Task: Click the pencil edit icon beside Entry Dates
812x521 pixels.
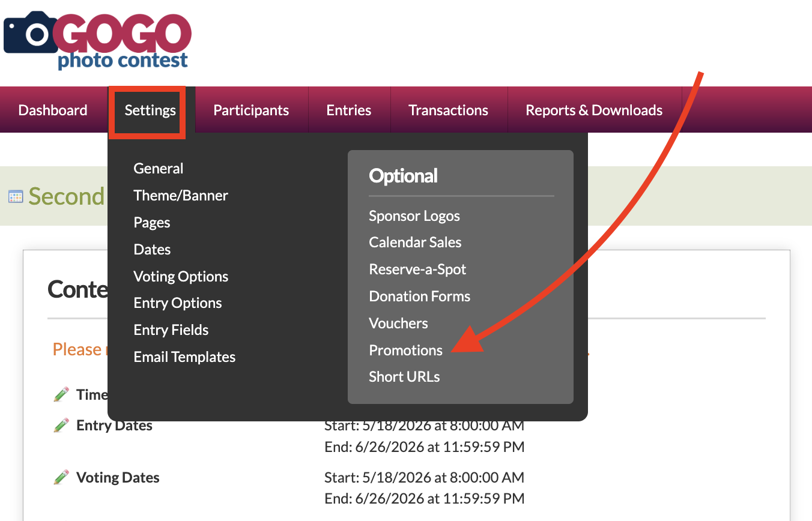Action: pyautogui.click(x=61, y=426)
